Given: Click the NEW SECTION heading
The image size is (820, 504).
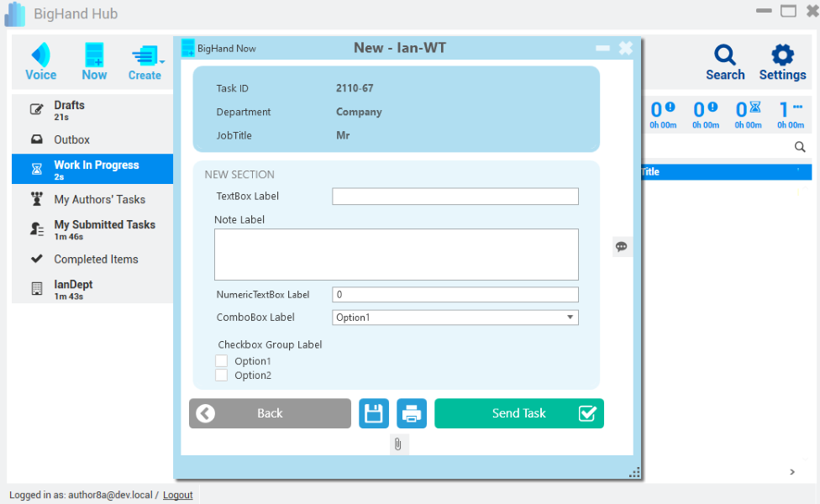Looking at the screenshot, I should (239, 175).
